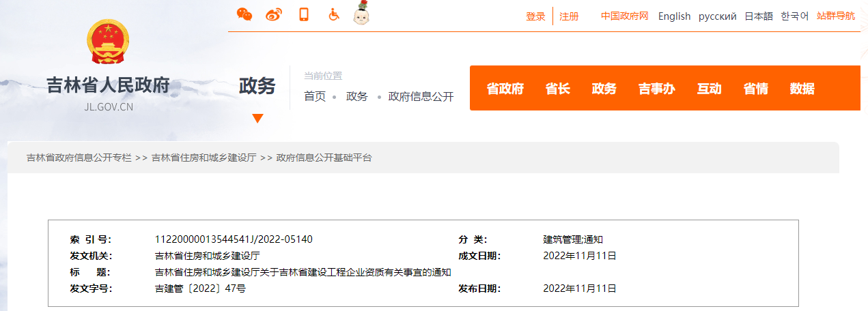Image resolution: width=868 pixels, height=311 pixels.
Task: Switch language to 日本語
Action: click(758, 16)
